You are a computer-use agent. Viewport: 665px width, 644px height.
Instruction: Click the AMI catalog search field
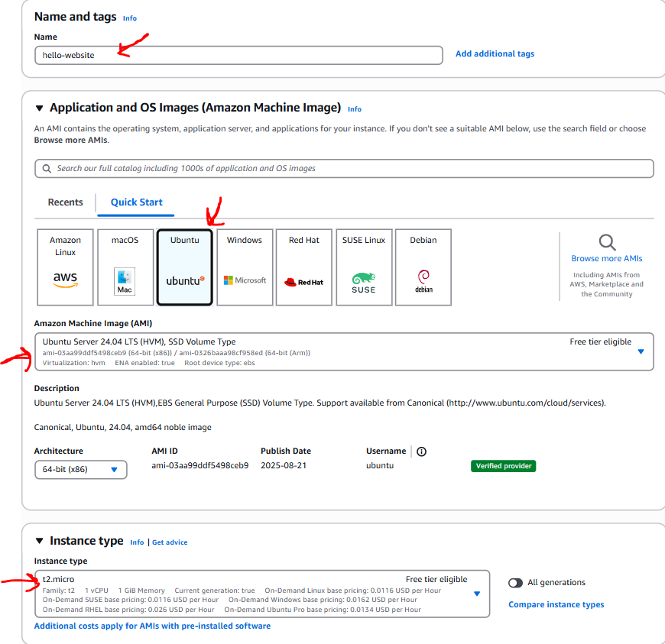344,168
